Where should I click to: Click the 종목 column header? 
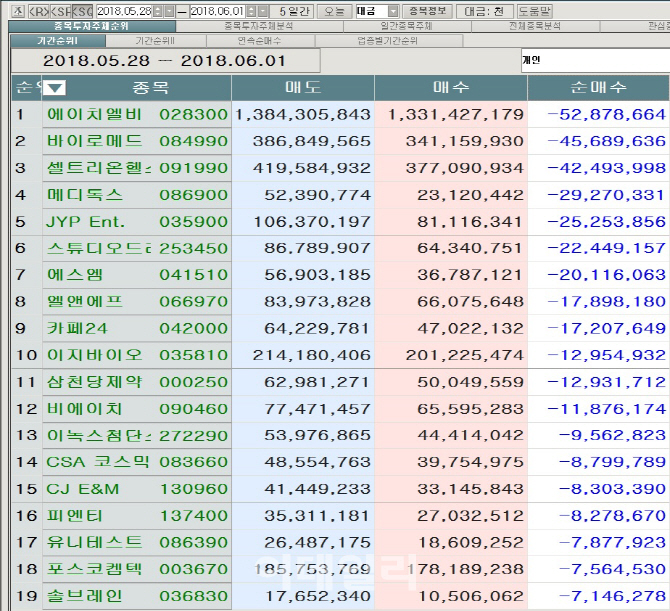[150, 88]
